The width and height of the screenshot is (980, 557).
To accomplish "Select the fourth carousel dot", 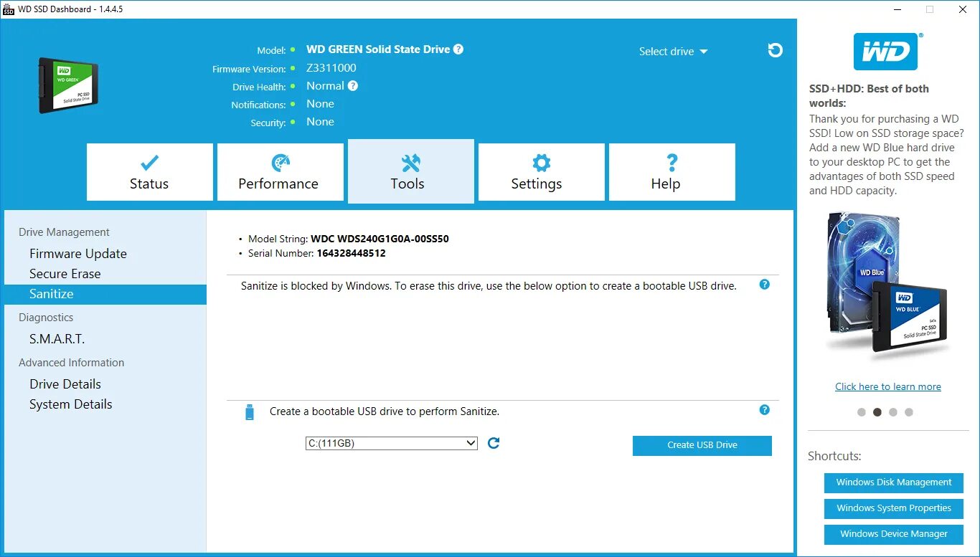I will (x=909, y=412).
